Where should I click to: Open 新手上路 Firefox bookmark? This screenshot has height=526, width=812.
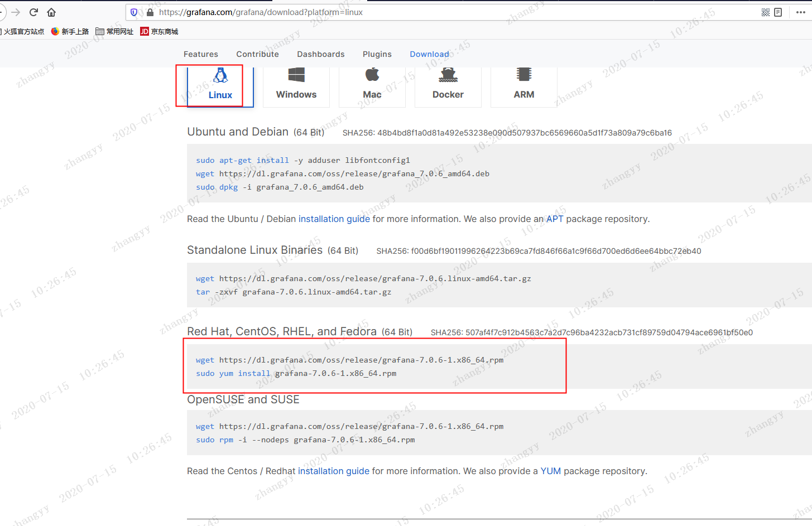point(70,32)
